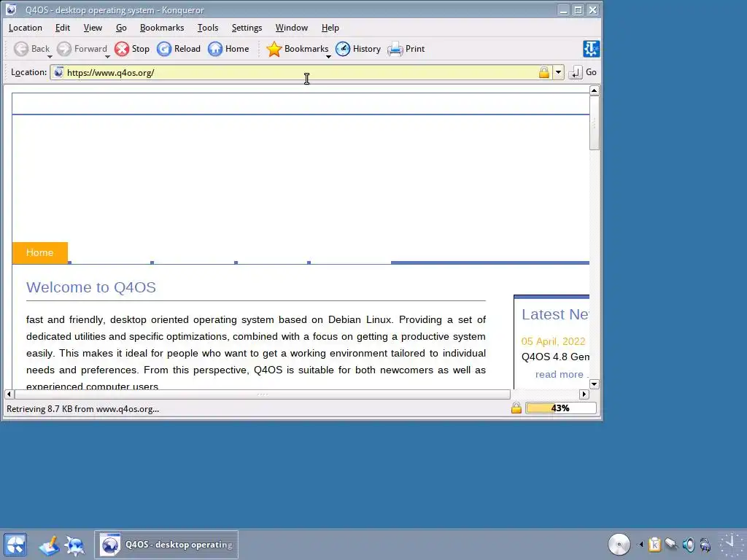Open the Bookmarks menu

pyautogui.click(x=162, y=28)
